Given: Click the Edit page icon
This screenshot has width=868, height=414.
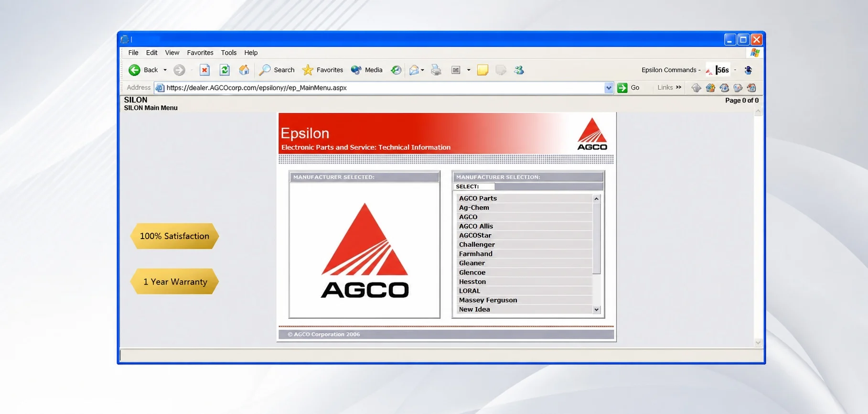Looking at the screenshot, I should coord(456,70).
